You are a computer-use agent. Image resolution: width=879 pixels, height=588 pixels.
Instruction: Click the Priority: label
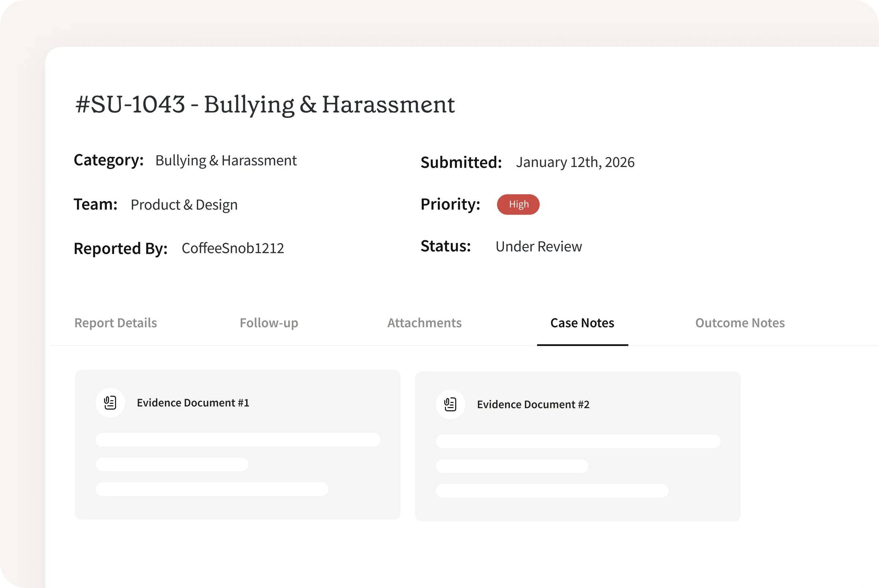(450, 204)
